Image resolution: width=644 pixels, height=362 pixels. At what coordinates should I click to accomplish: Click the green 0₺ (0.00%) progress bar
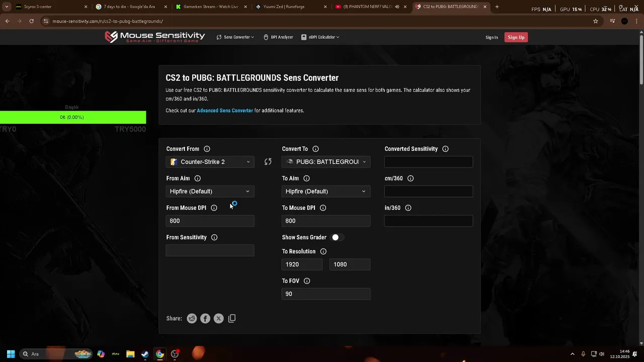[73, 117]
